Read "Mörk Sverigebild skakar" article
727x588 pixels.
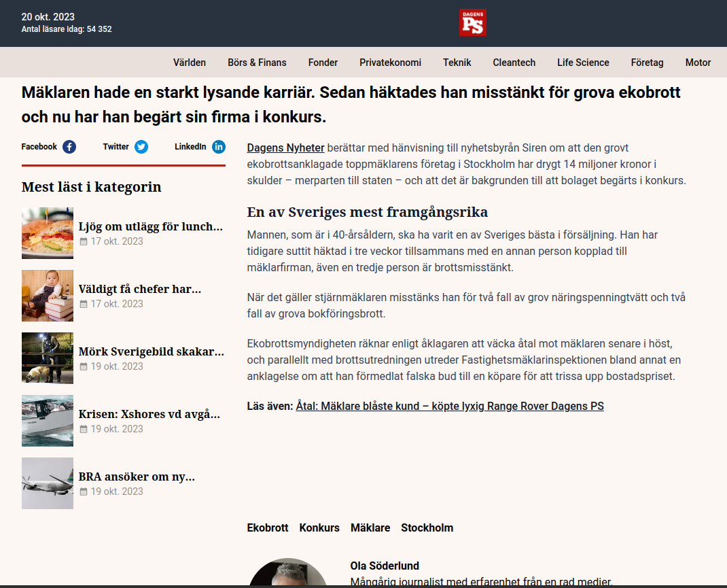151,352
